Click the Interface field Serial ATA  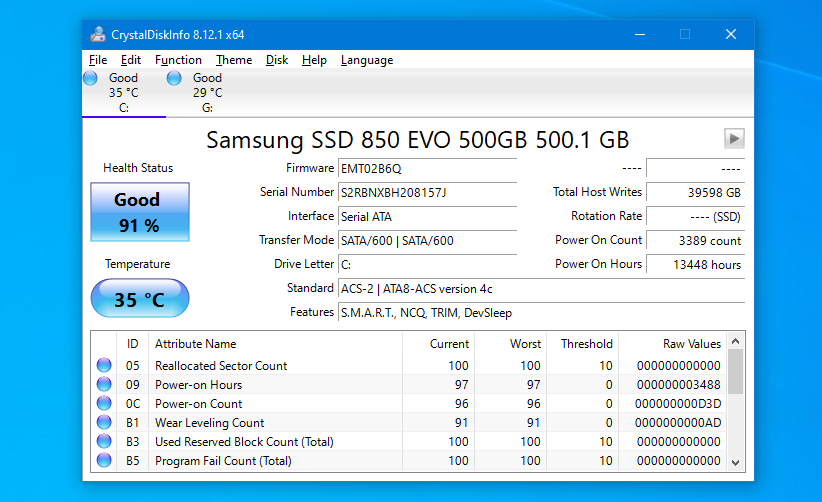pyautogui.click(x=427, y=217)
